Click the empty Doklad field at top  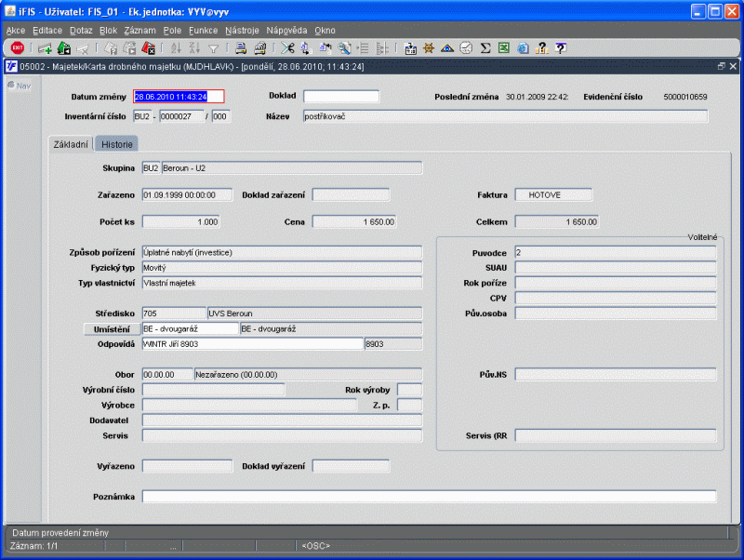(341, 97)
